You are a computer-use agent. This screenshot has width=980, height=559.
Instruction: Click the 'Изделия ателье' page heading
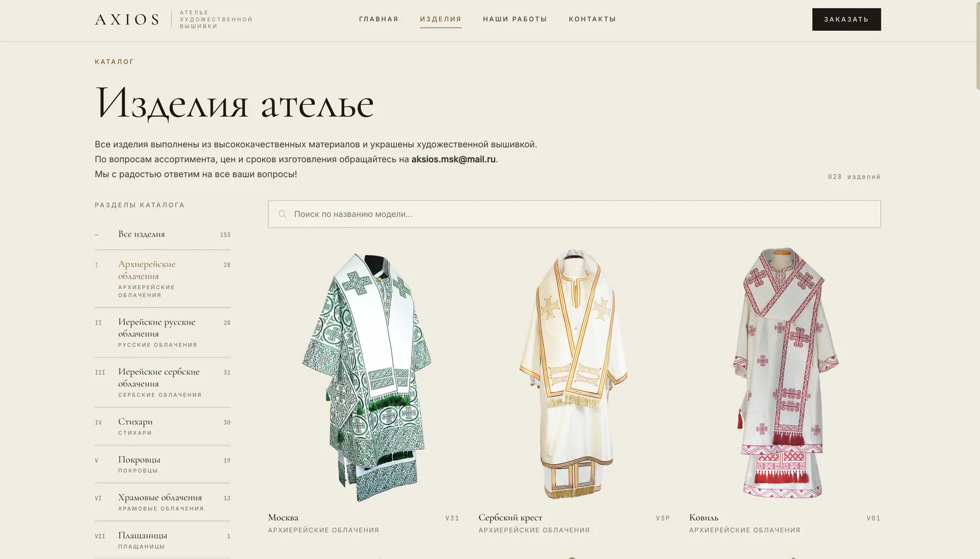pyautogui.click(x=235, y=103)
